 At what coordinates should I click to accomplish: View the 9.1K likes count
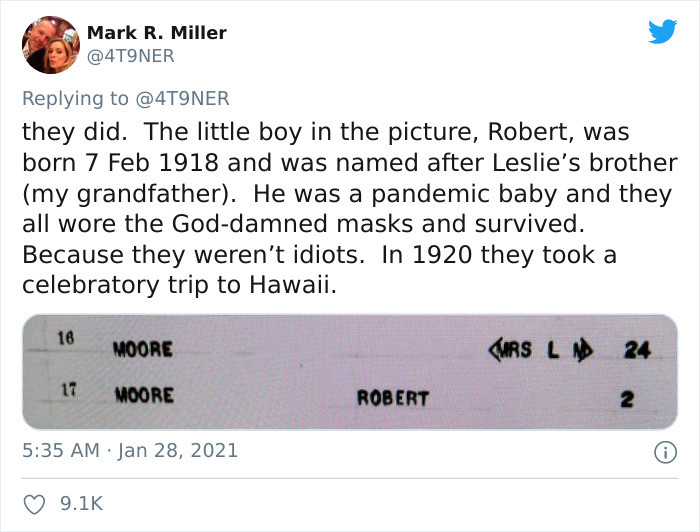pyautogui.click(x=81, y=504)
